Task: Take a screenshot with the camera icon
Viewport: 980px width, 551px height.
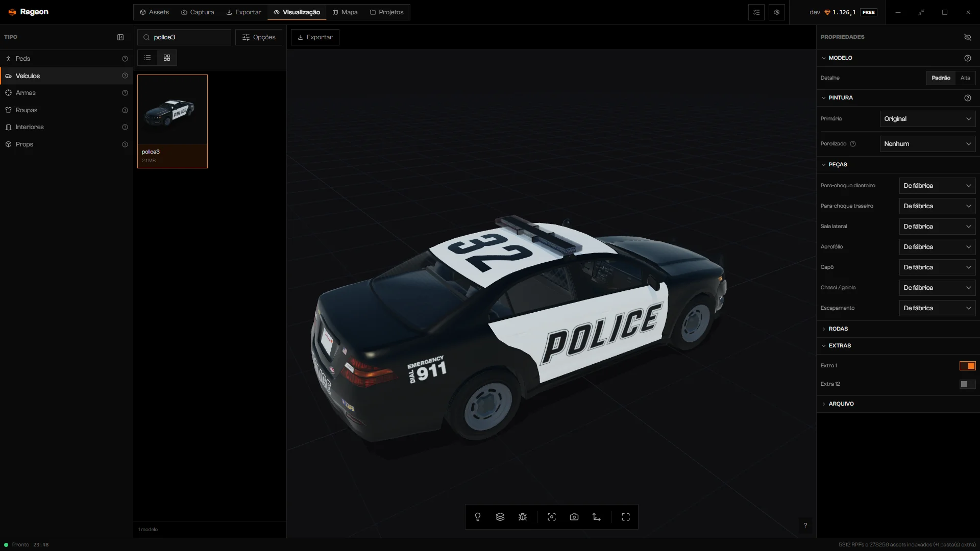Action: pyautogui.click(x=574, y=517)
